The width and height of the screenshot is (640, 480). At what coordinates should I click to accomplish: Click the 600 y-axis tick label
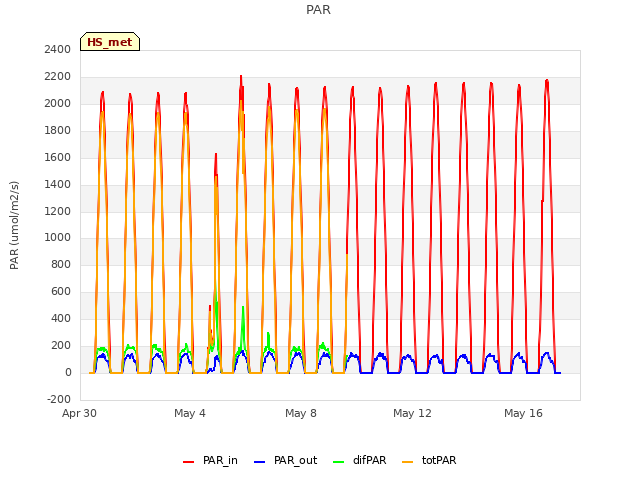[61, 291]
